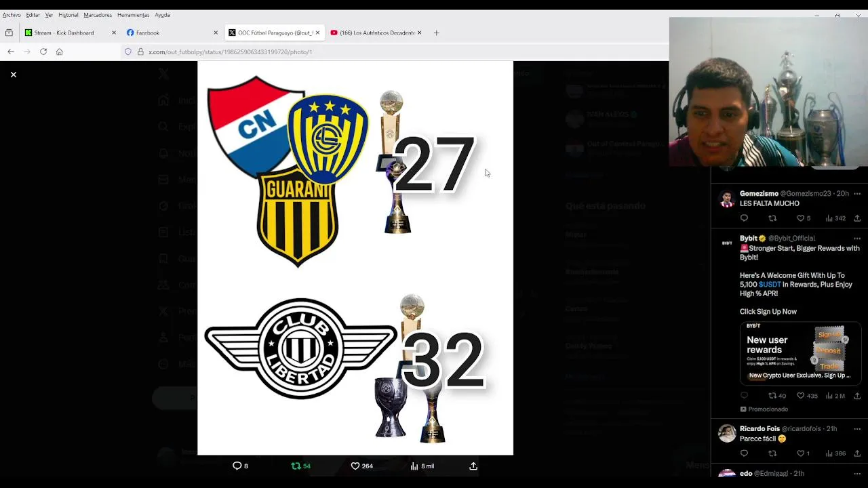The width and height of the screenshot is (868, 488).
Task: Open the Bybit profile name link
Action: [749, 239]
